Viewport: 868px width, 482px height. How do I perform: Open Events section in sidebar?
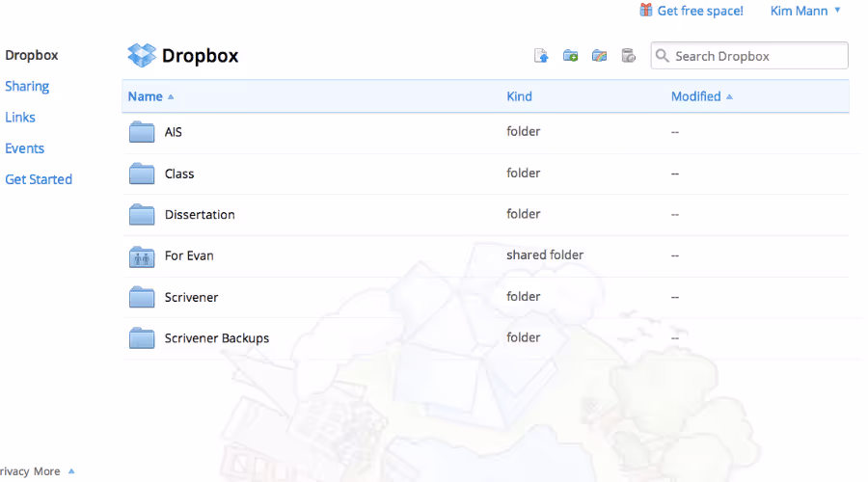24,148
